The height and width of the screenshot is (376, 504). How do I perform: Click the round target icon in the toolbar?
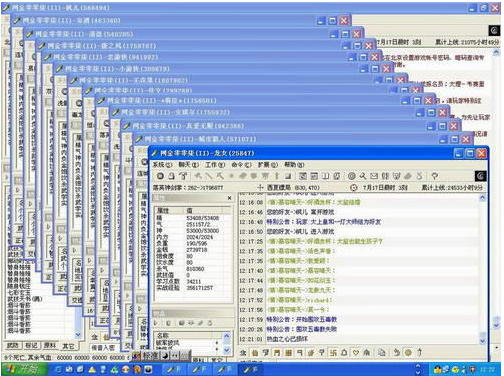[351, 176]
